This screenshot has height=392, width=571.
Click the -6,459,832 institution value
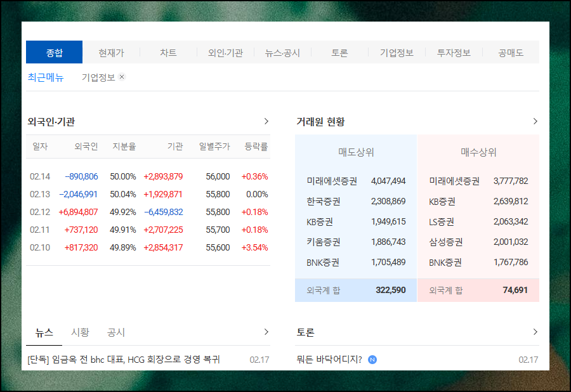click(x=164, y=212)
